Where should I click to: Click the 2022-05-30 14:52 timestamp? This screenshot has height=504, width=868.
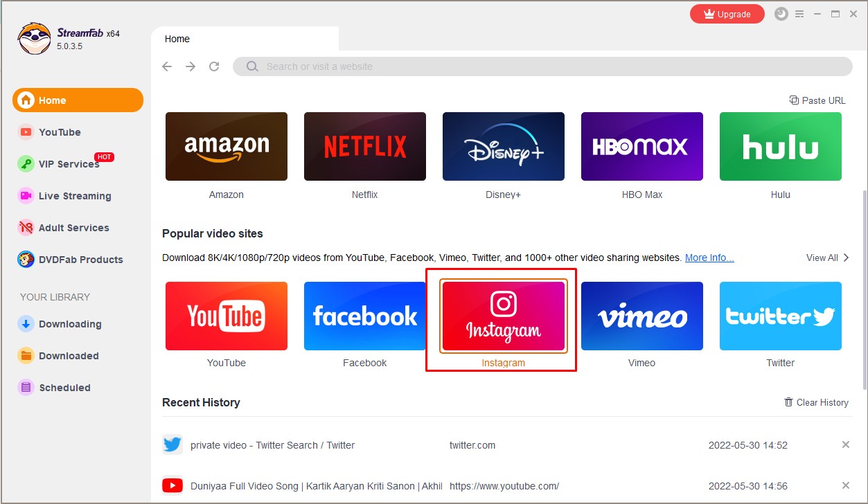pyautogui.click(x=748, y=445)
